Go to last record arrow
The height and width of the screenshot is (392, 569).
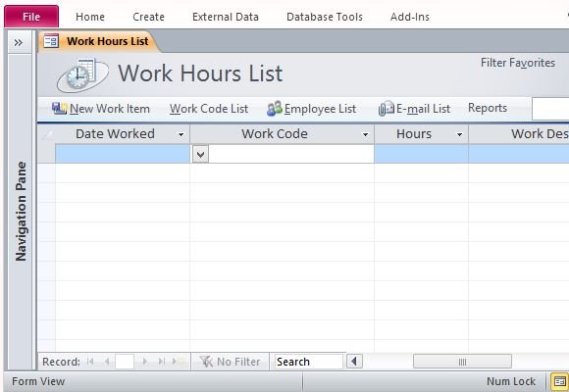[x=162, y=362]
